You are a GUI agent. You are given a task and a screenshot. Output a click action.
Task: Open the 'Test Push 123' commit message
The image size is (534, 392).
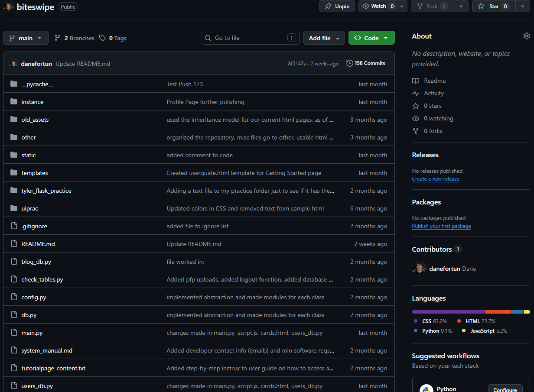(x=185, y=84)
